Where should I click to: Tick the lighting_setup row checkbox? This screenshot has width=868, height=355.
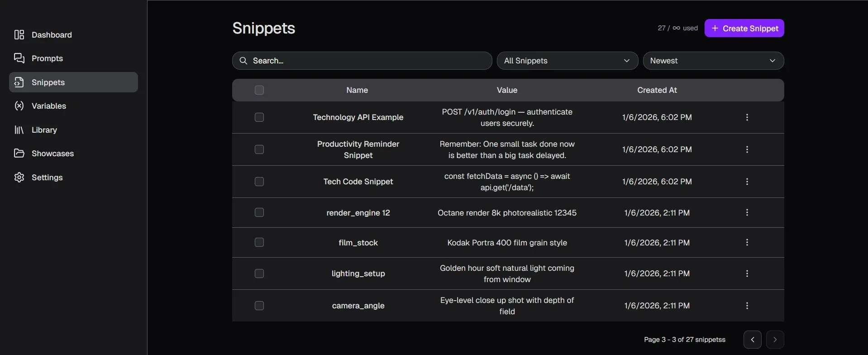pos(259,273)
